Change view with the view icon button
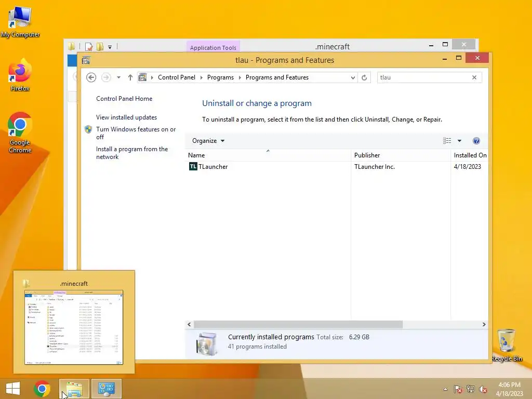 [x=447, y=140]
